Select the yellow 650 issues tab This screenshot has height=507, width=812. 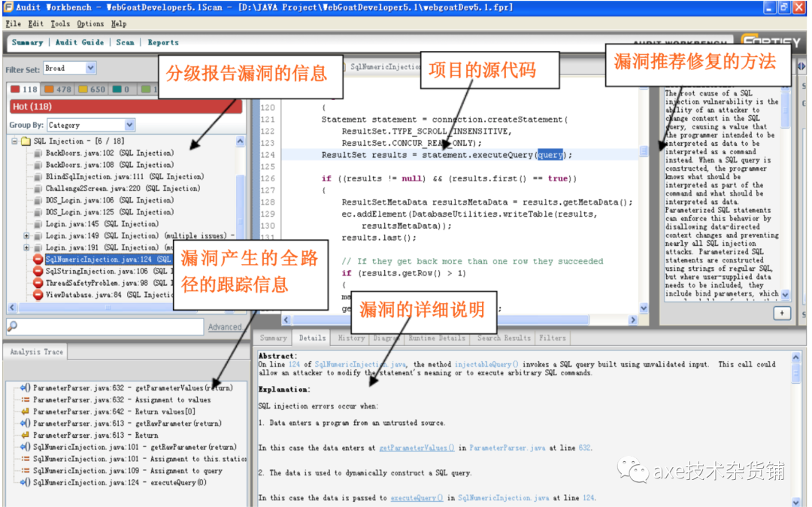point(91,89)
